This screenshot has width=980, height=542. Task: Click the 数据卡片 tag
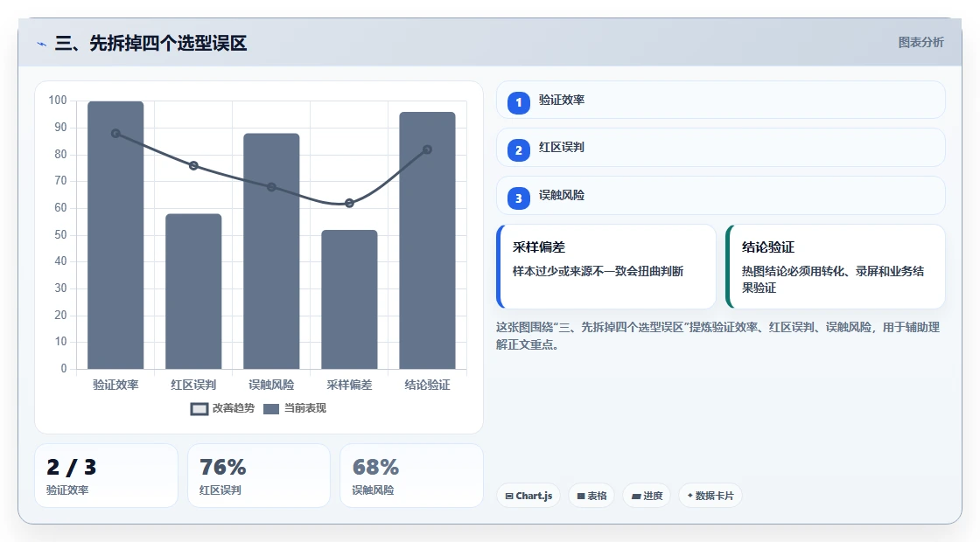click(710, 496)
